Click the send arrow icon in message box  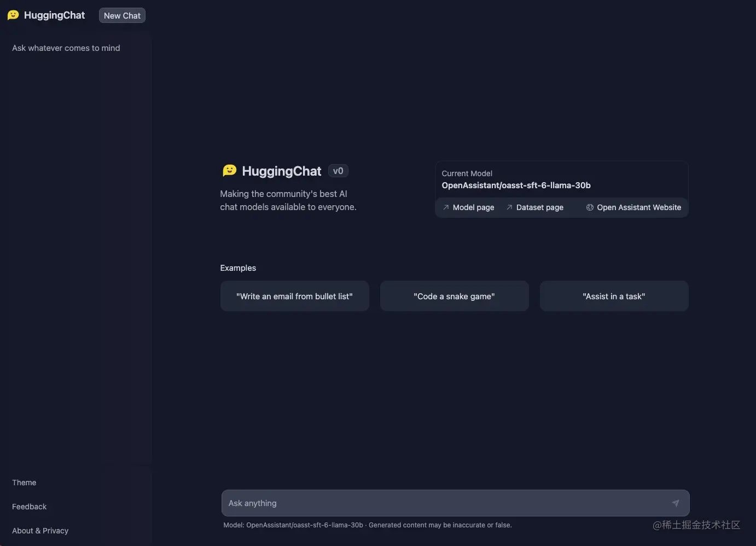(676, 503)
